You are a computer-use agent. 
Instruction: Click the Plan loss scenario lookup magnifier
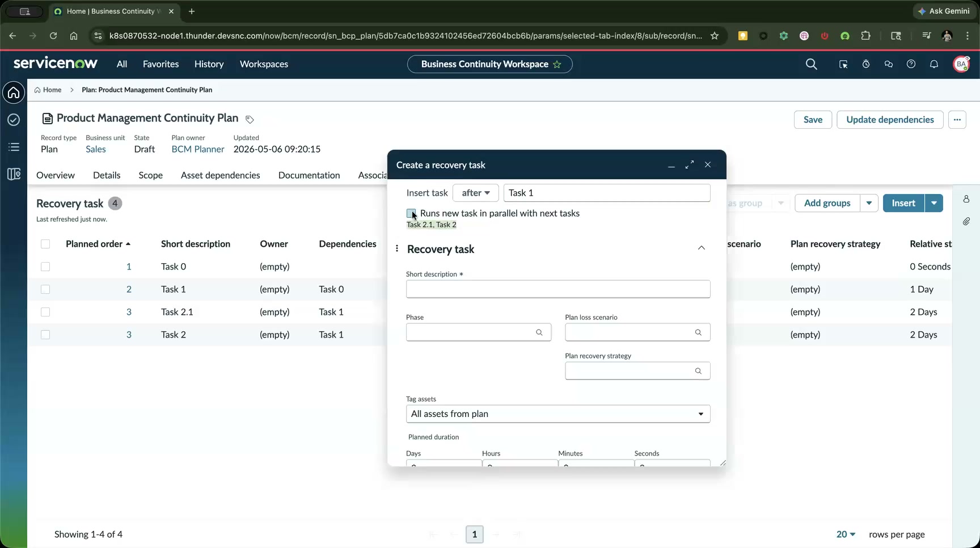[698, 332]
